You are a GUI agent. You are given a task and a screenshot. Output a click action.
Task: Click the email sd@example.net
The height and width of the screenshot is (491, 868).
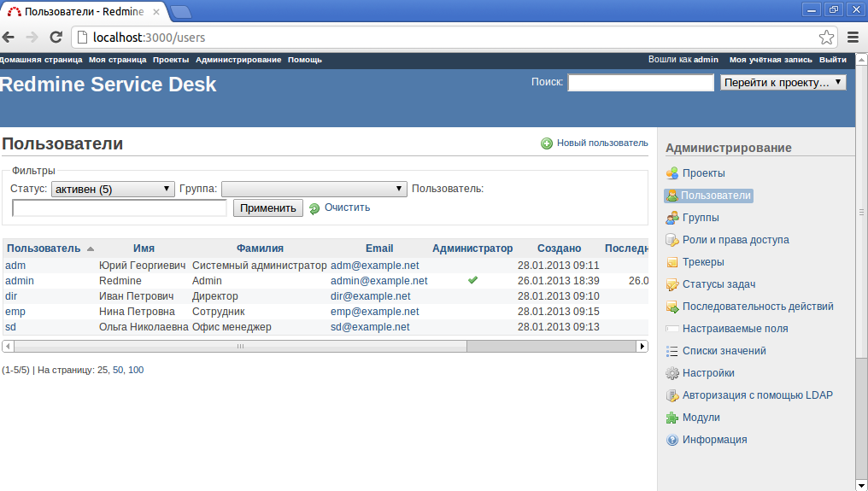tap(370, 327)
